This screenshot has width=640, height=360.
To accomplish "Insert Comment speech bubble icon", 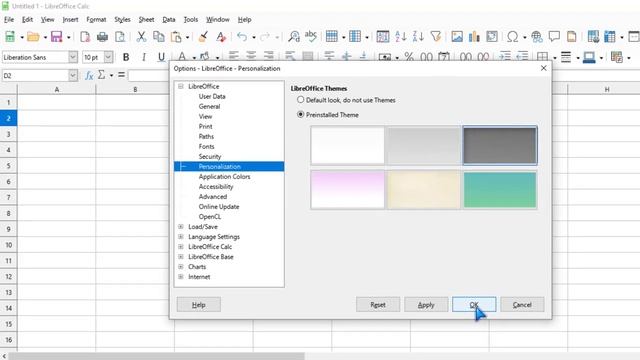I will (554, 37).
